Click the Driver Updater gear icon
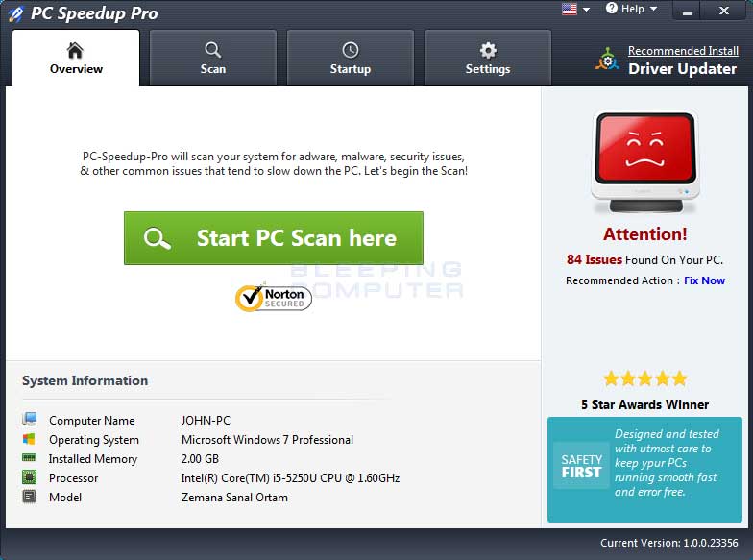This screenshot has width=753, height=560. click(x=607, y=60)
